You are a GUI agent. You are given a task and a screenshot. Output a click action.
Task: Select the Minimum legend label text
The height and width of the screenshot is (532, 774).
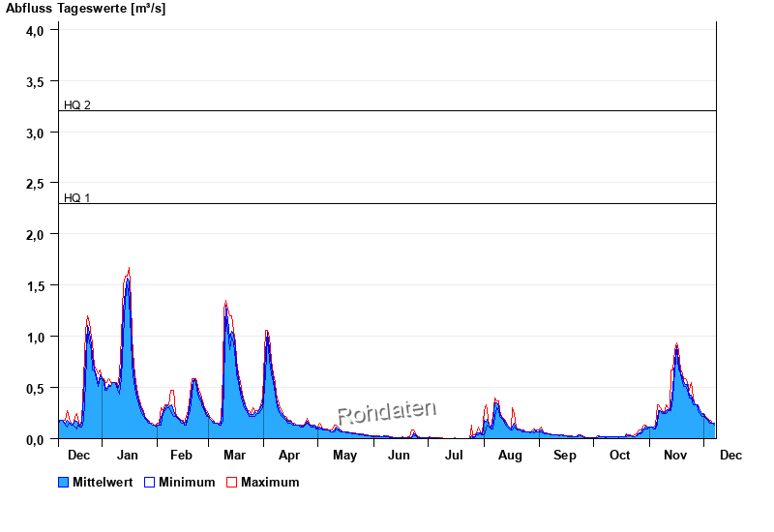187,482
